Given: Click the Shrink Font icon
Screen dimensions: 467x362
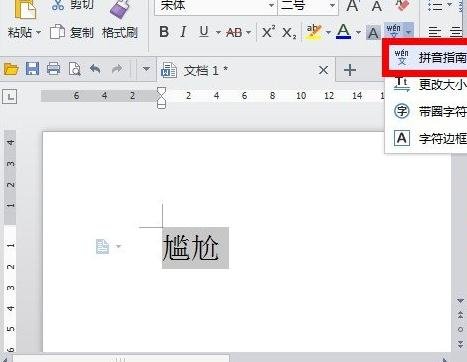Looking at the screenshot, I should pyautogui.click(x=377, y=6).
